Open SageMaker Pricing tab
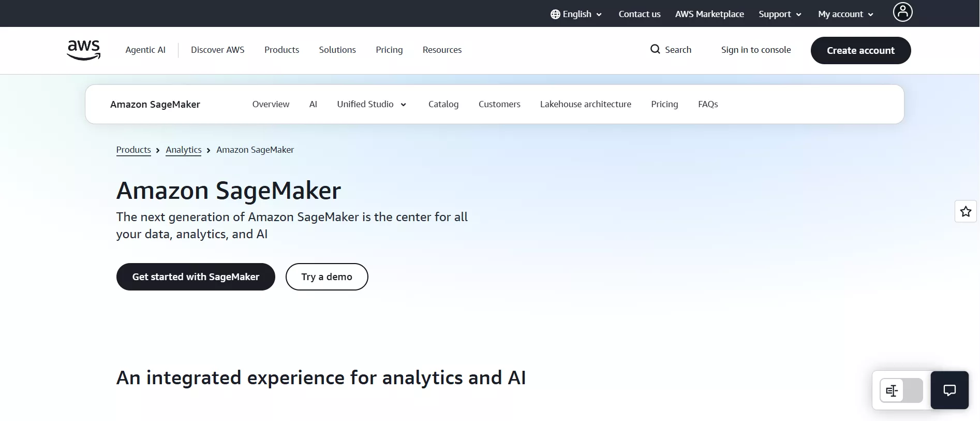The height and width of the screenshot is (421, 980). (664, 104)
